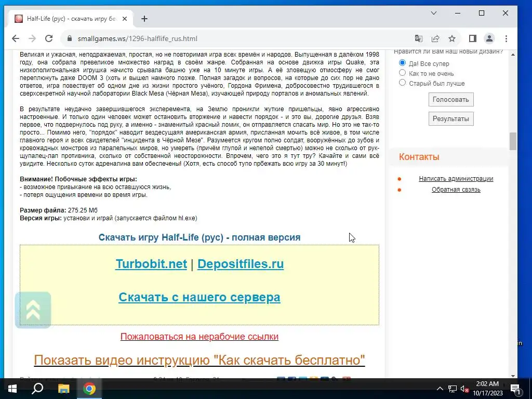Open a new browser tab
The width and height of the screenshot is (532, 399).
click(x=144, y=19)
